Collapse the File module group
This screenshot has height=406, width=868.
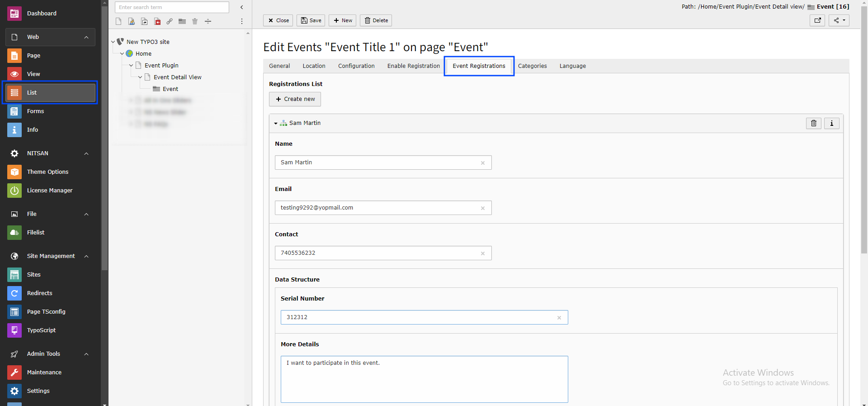coord(86,214)
